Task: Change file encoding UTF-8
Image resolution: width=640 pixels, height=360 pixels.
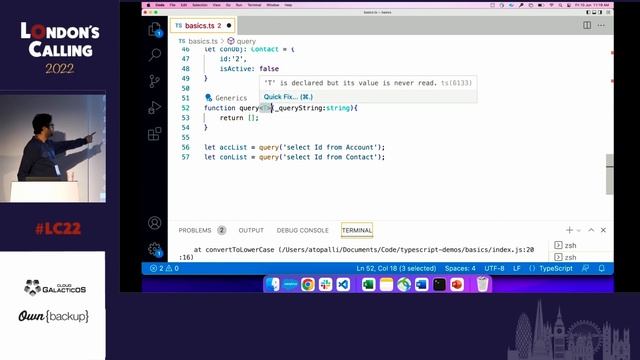Action: click(x=494, y=268)
